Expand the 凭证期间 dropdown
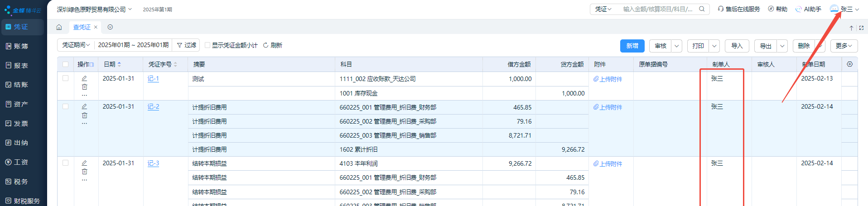Screen dimensions: 868x206 pyautogui.click(x=76, y=45)
